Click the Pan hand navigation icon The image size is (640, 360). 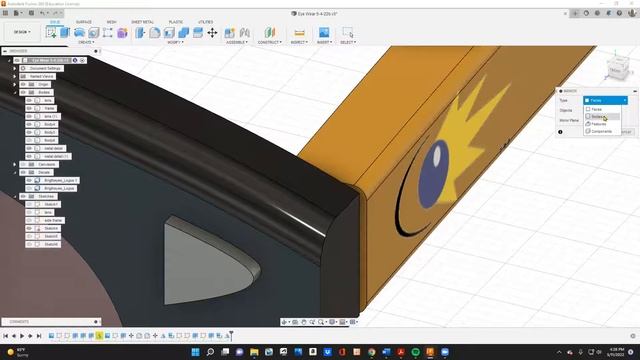304,322
